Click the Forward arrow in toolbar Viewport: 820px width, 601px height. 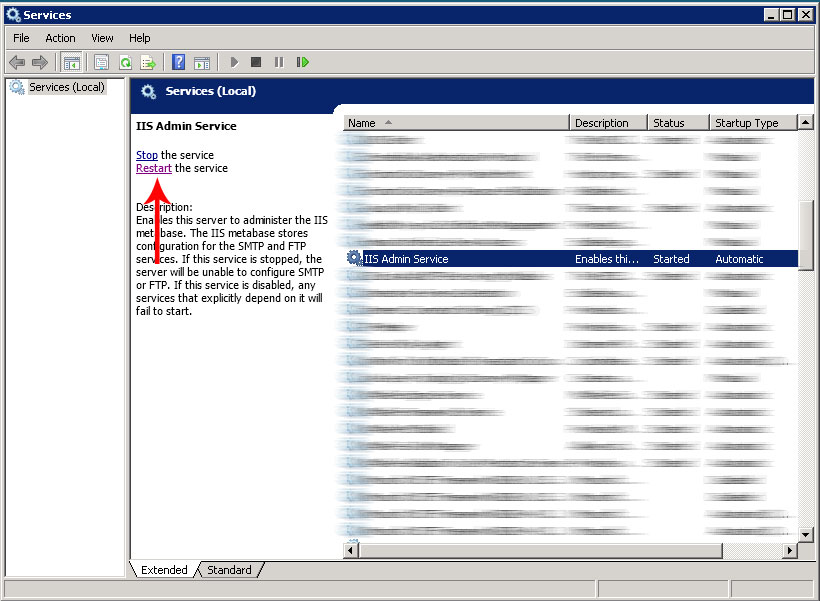(40, 63)
